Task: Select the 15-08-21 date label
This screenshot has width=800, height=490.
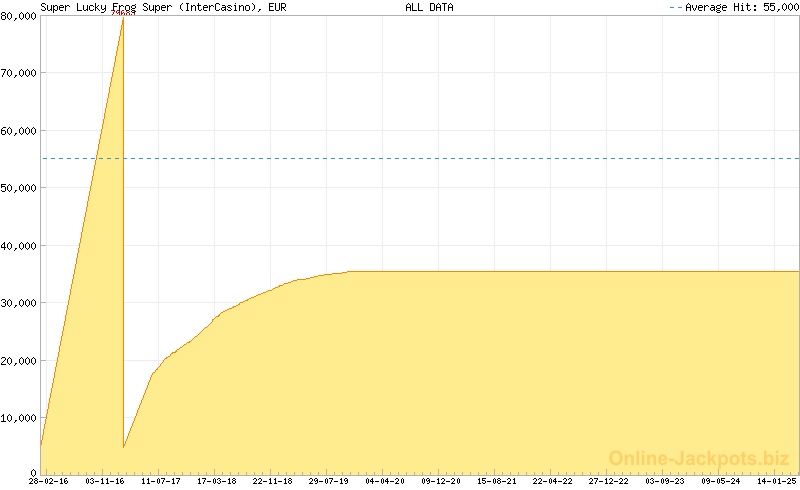Action: click(x=497, y=481)
